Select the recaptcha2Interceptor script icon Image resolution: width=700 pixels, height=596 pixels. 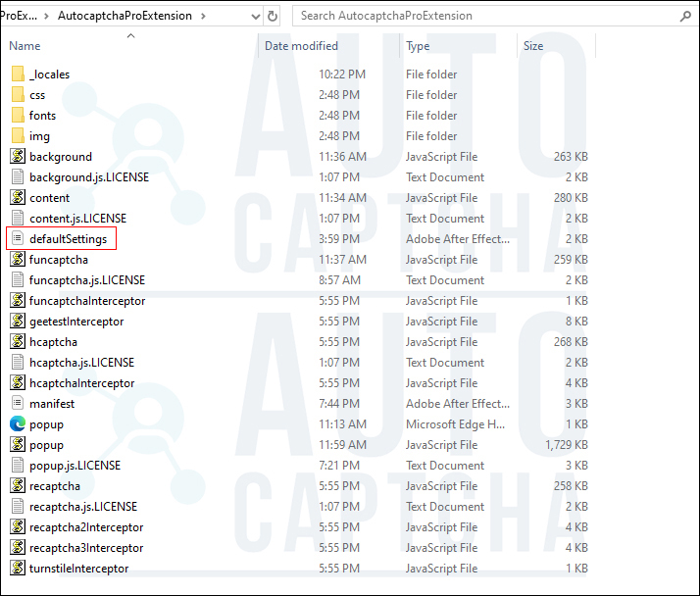18,526
